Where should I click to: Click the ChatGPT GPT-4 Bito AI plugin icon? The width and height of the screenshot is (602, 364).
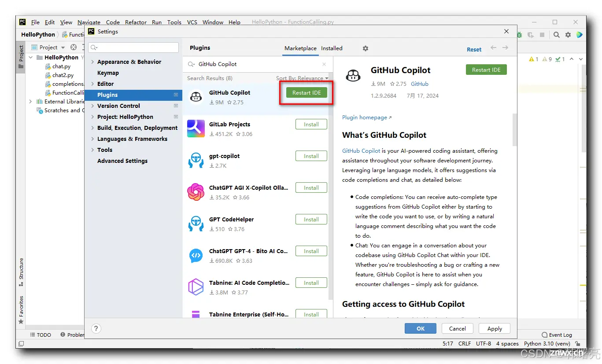(196, 255)
